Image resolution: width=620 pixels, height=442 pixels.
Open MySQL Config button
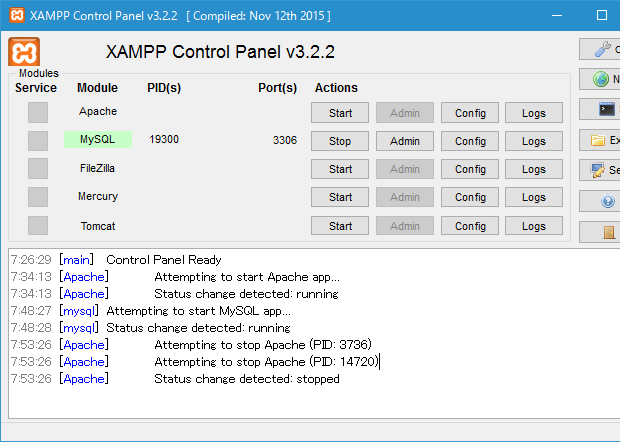pos(470,141)
